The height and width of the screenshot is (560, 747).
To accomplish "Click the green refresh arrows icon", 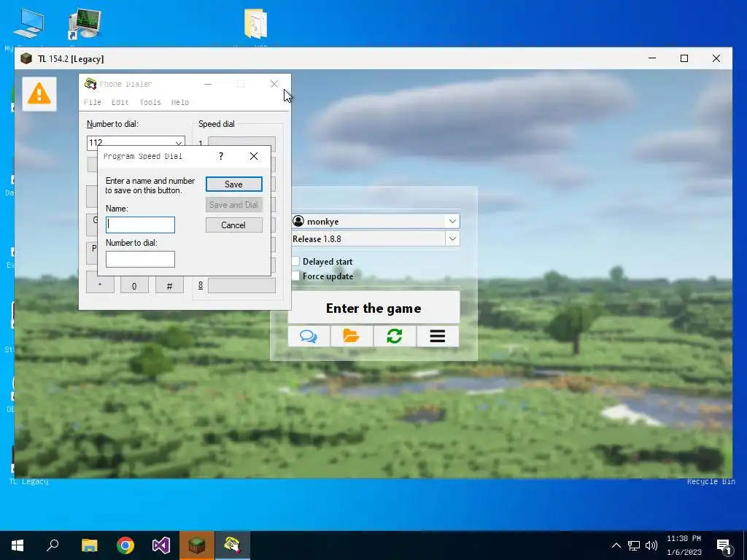I will [395, 336].
